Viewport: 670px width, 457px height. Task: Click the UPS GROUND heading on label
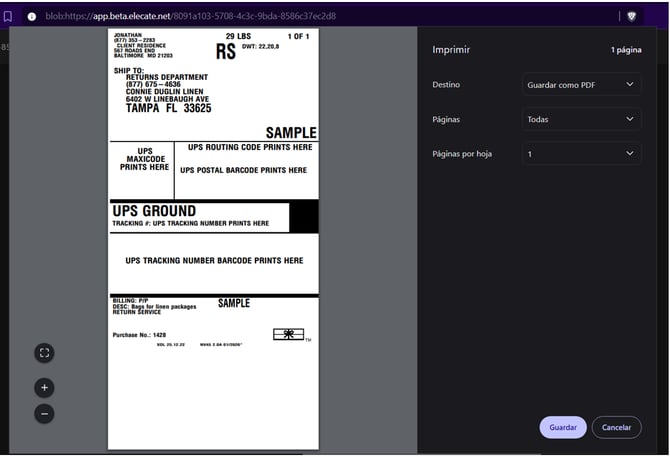click(x=154, y=211)
